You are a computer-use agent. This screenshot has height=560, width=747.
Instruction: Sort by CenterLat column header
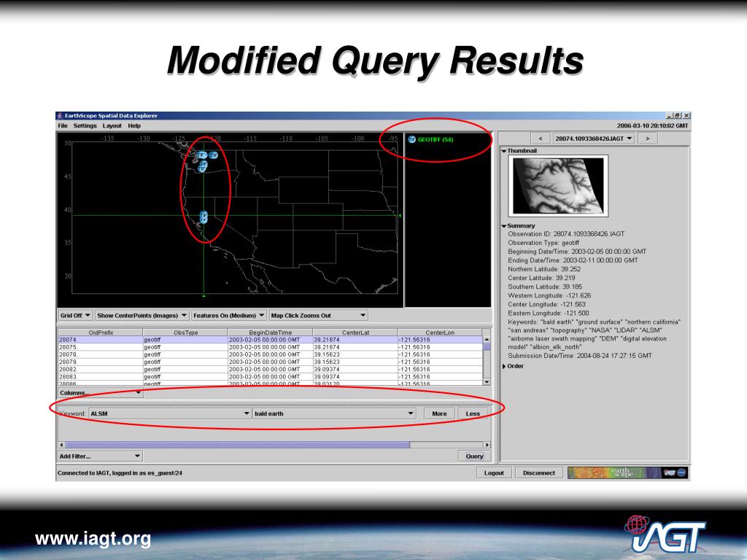355,332
